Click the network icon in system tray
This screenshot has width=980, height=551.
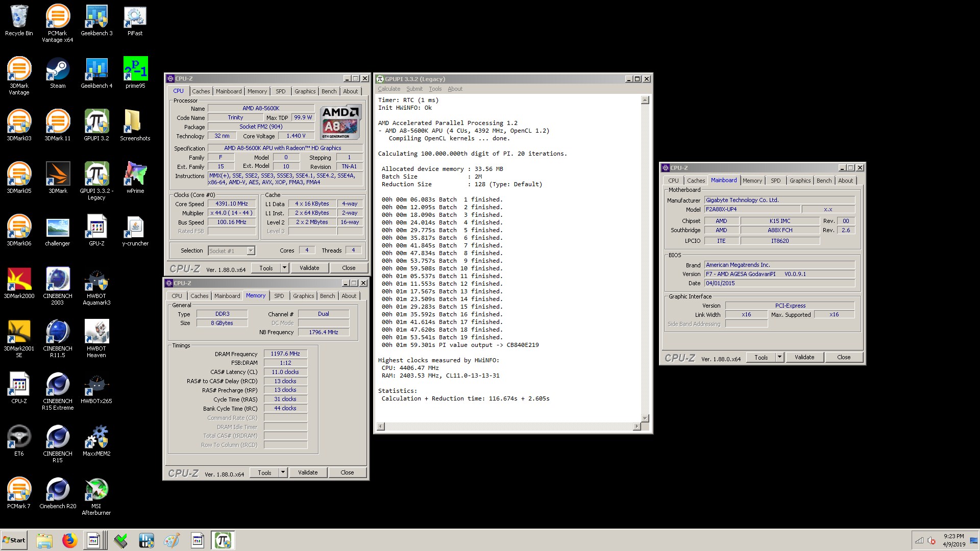tap(919, 540)
